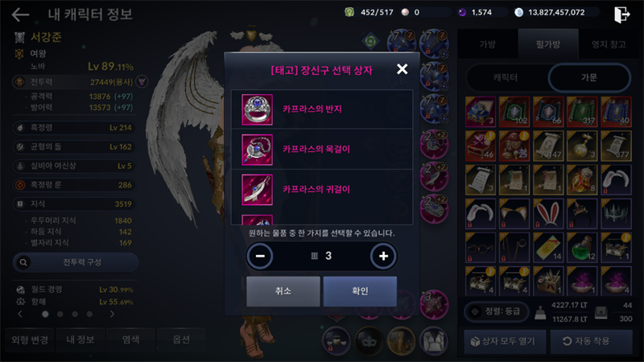
Task: Click the magnifier icon on 전투력 구성
Action: coord(23,262)
